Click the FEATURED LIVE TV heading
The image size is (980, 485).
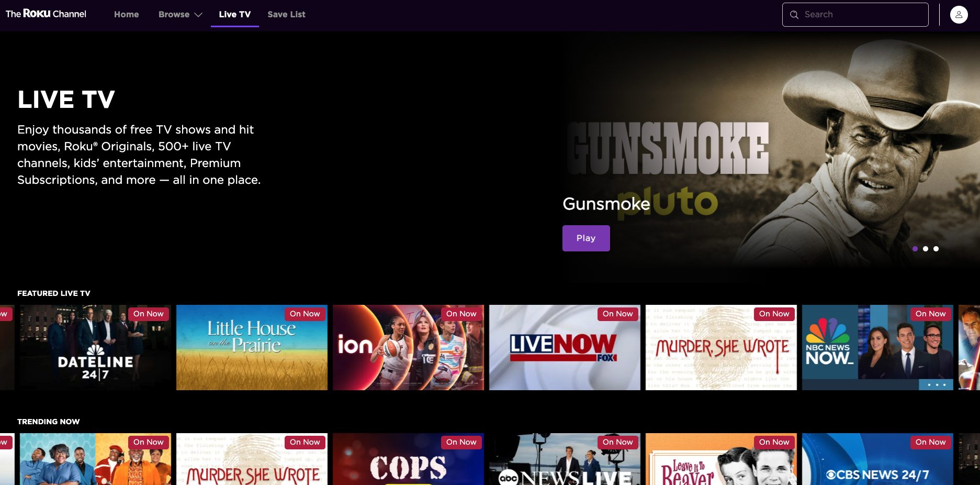(54, 293)
